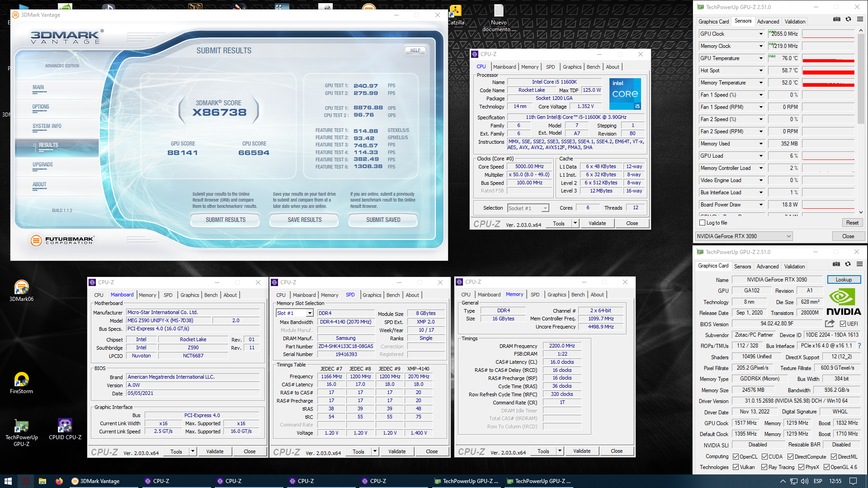868x488 pixels.
Task: Click refresh icon in GPU-Z Sensors window
Action: pos(849,19)
